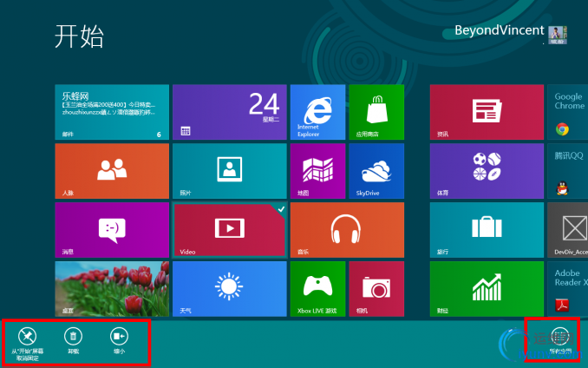
Task: Open All apps (所有应用) button
Action: coord(560,340)
